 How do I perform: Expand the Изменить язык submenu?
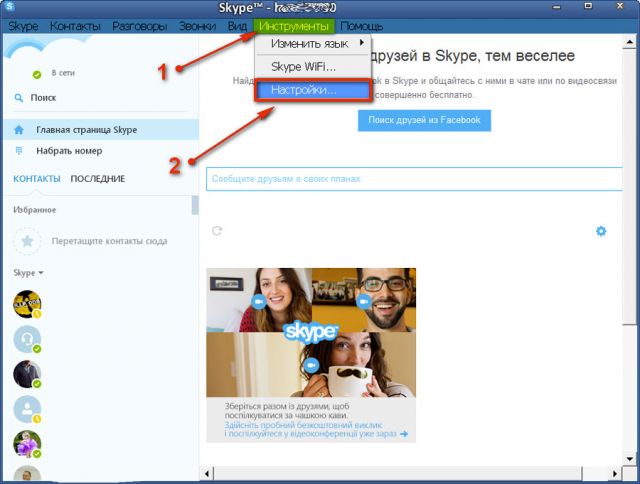[x=313, y=44]
